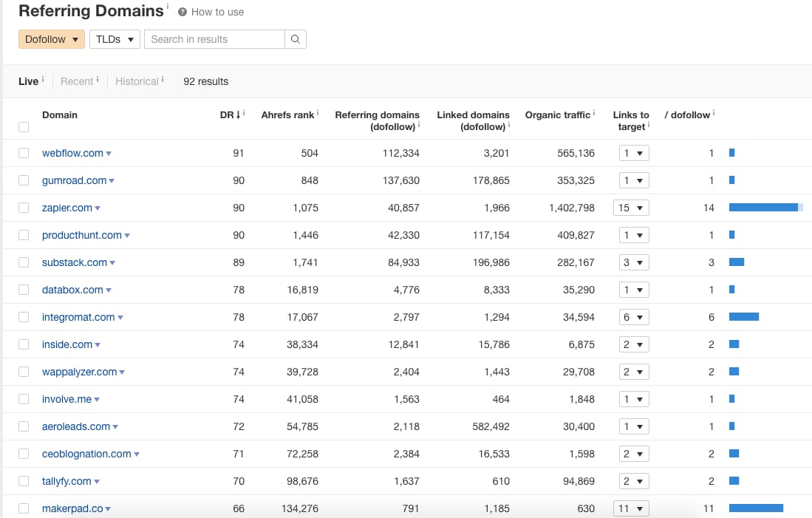This screenshot has height=518, width=812.
Task: Show info for Referring domains (dofollow) column
Action: pos(419,125)
